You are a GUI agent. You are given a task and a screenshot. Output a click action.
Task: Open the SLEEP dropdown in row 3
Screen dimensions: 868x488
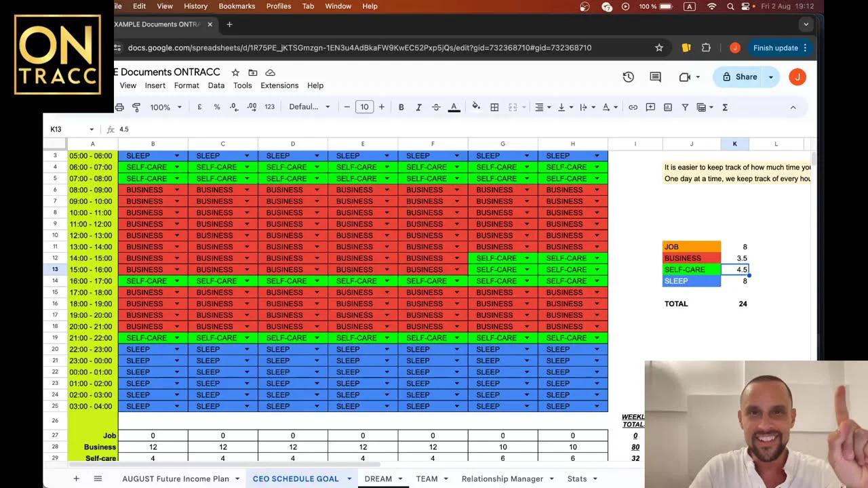point(177,155)
